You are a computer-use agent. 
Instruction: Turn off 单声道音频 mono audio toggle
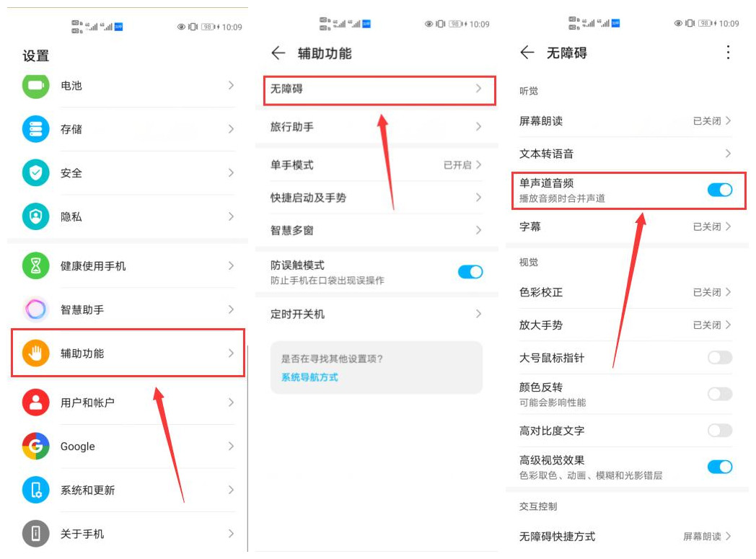719,190
